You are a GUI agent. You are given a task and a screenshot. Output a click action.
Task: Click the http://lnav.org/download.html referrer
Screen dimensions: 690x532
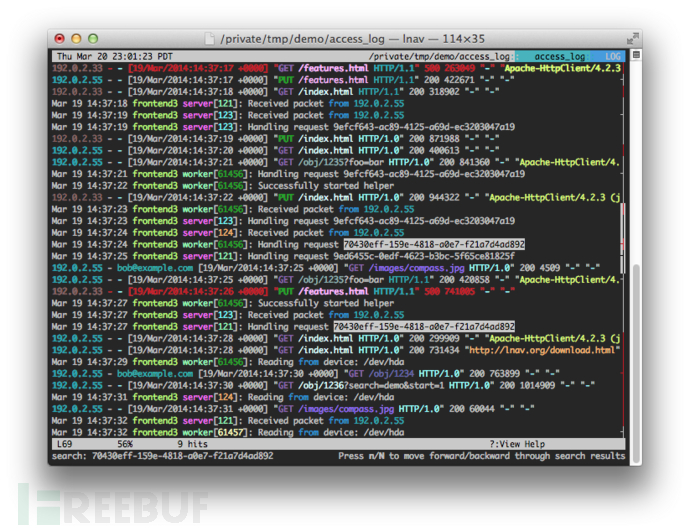click(542, 350)
